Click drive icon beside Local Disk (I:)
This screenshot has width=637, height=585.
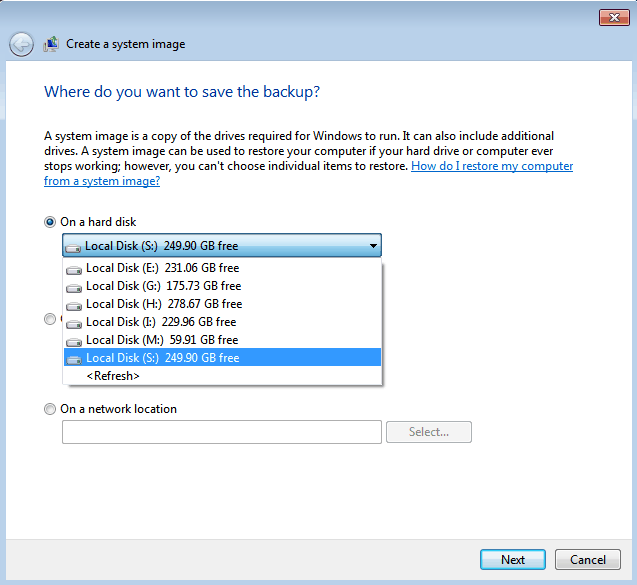(x=73, y=323)
